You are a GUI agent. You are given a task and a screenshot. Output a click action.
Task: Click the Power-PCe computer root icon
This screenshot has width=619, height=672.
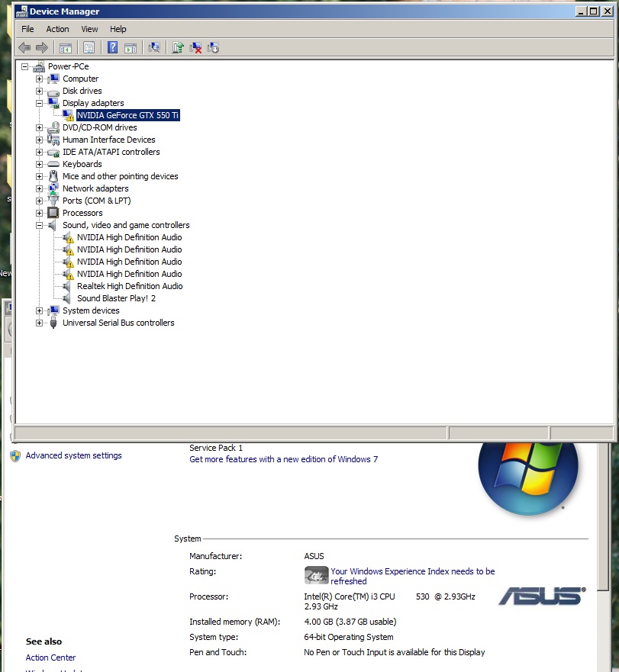[39, 66]
